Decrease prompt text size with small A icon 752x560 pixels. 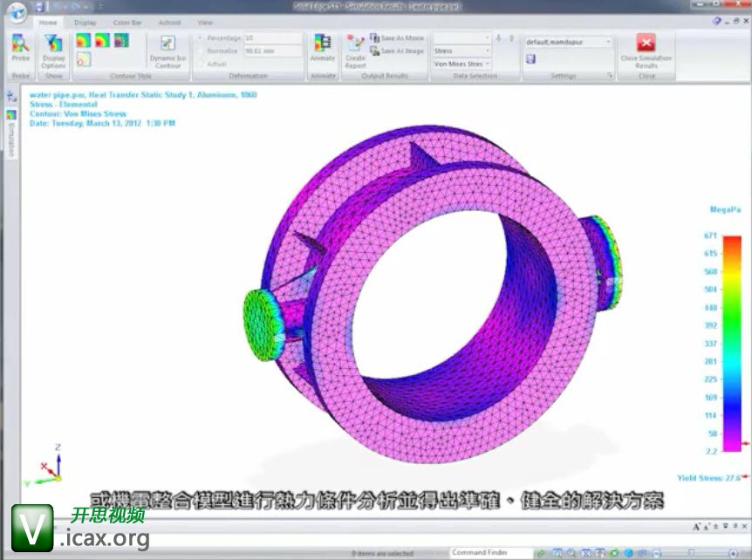point(706,527)
